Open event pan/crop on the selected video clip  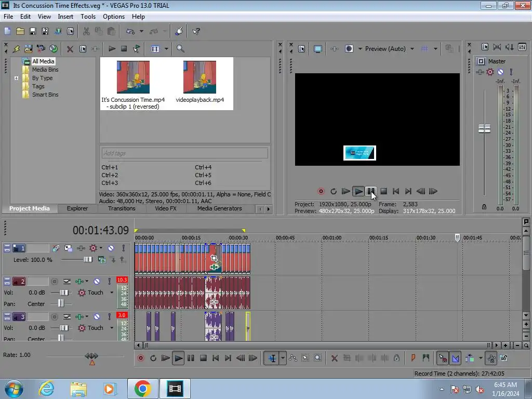pos(214,259)
